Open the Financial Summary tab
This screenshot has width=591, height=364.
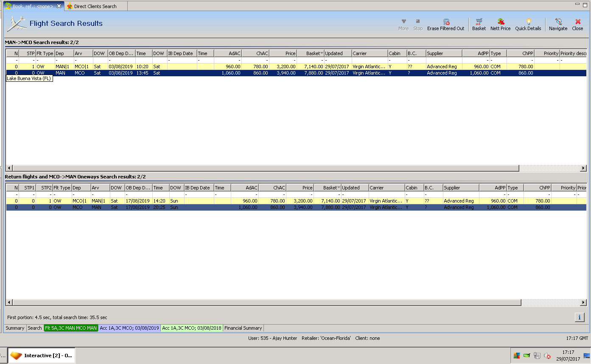click(x=243, y=328)
